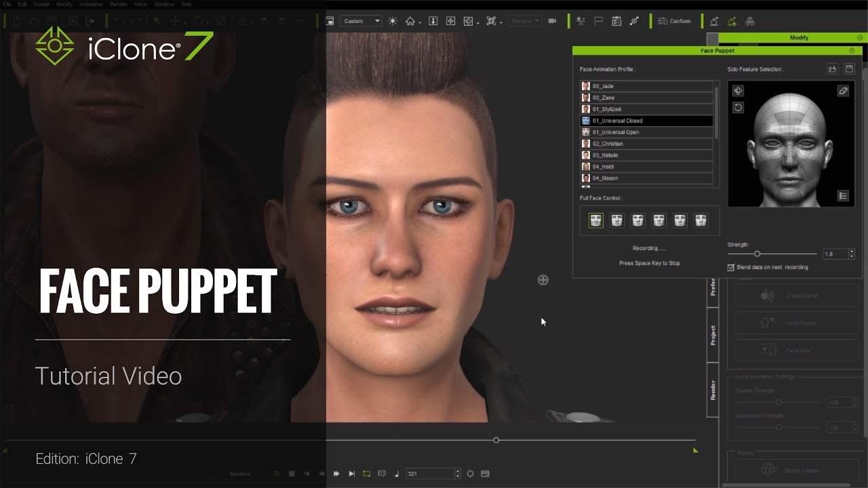
Task: Open the Preview quality dropdown
Action: (x=526, y=21)
